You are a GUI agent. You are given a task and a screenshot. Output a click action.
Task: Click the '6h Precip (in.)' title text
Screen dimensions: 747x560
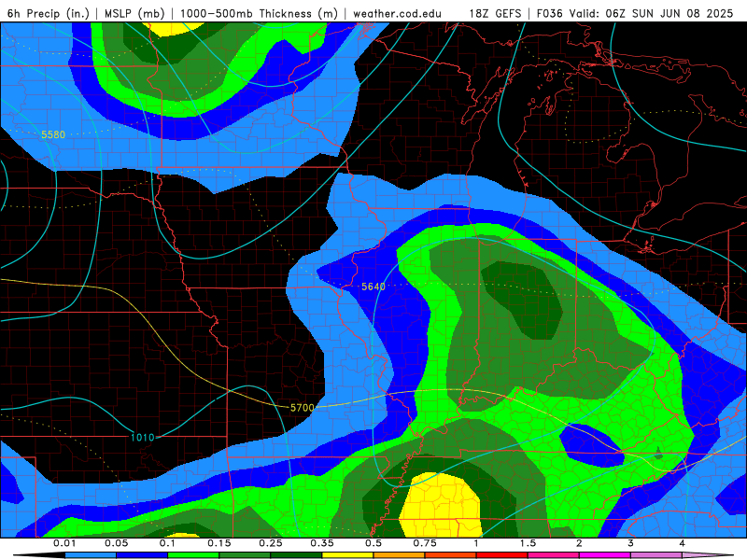coord(49,13)
